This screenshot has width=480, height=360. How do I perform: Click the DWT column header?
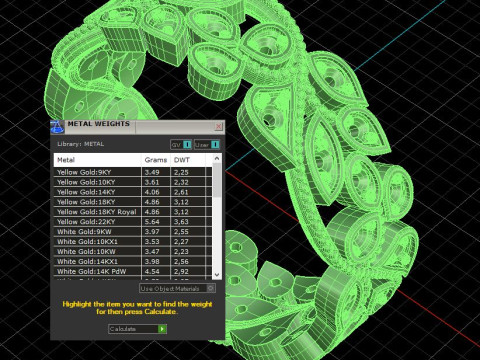tap(188, 160)
